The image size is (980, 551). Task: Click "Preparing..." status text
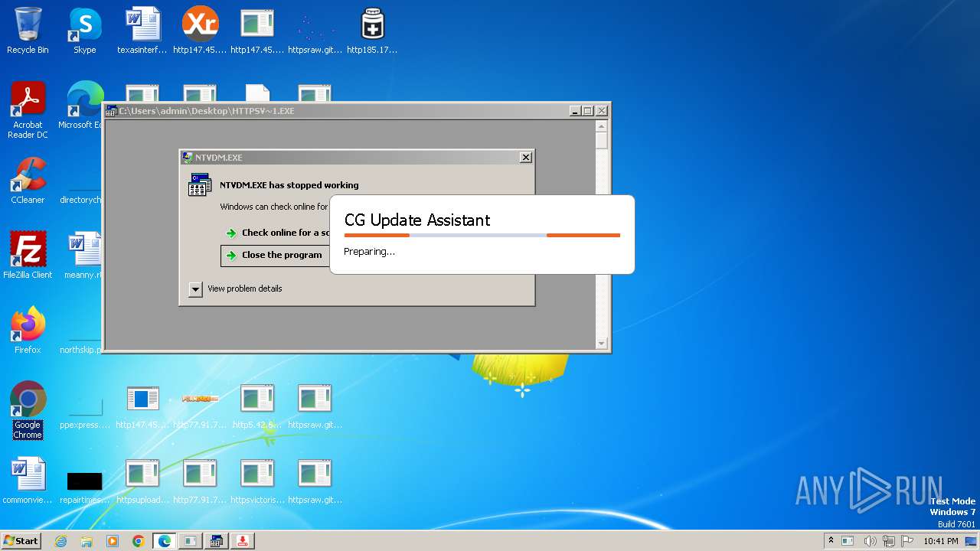pyautogui.click(x=369, y=252)
